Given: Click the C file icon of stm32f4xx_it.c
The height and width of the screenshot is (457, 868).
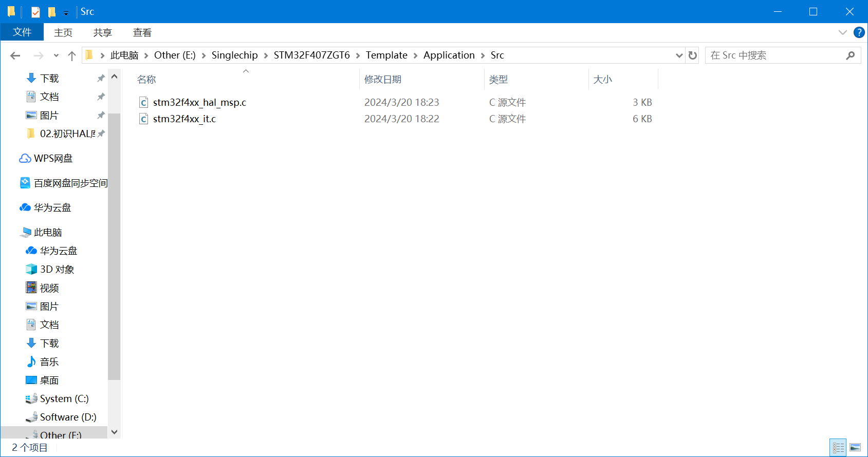Looking at the screenshot, I should [144, 119].
